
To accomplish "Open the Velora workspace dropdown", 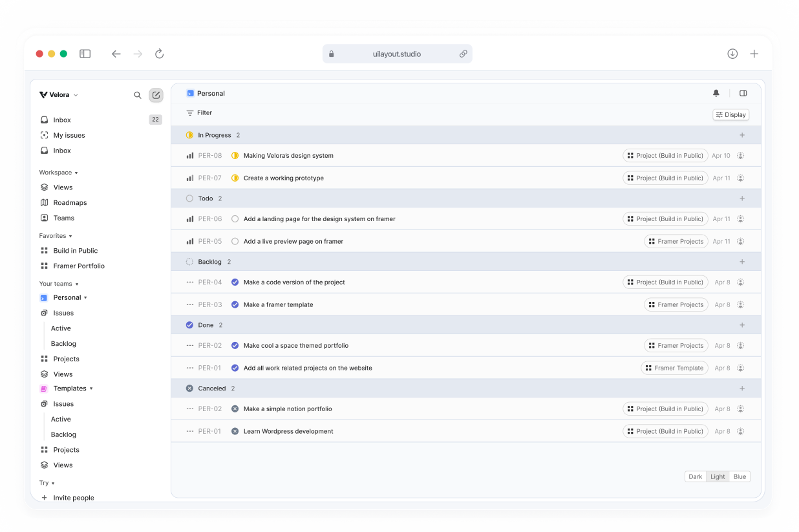I will [x=59, y=95].
